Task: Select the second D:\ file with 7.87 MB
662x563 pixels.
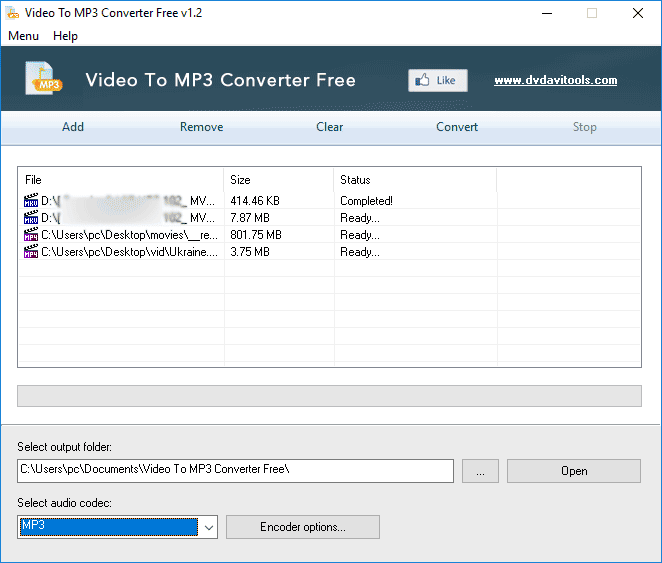Action: pos(329,218)
